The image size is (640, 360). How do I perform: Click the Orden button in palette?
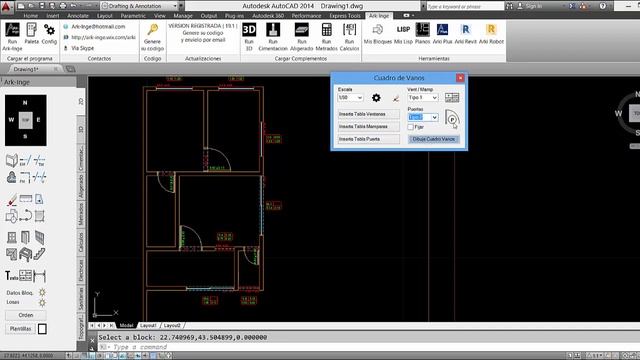coord(26,315)
